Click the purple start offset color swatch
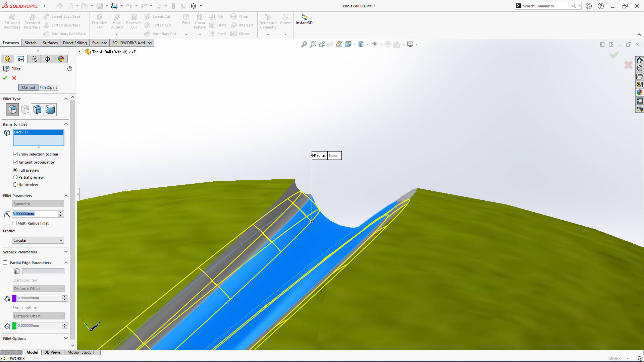Screen dimensions: 644x362 click(x=14, y=298)
